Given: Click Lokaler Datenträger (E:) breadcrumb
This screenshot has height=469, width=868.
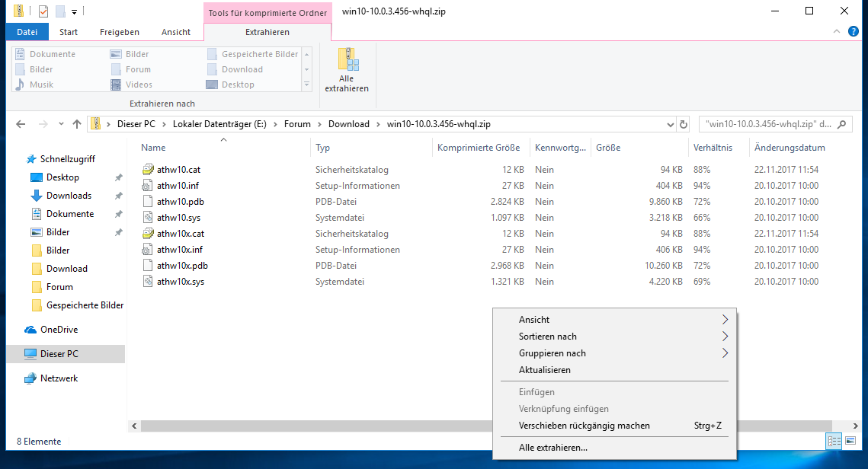Looking at the screenshot, I should click(x=219, y=124).
